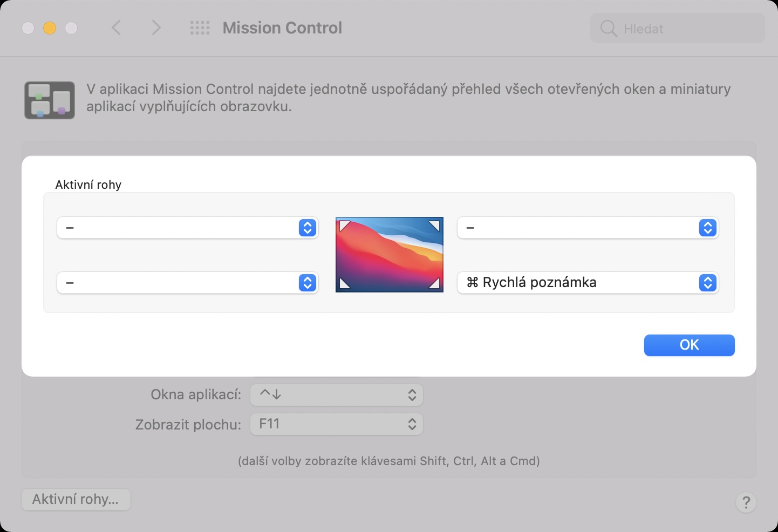
Task: Expand the Okna aplikací shortcut dropdown
Action: point(336,395)
